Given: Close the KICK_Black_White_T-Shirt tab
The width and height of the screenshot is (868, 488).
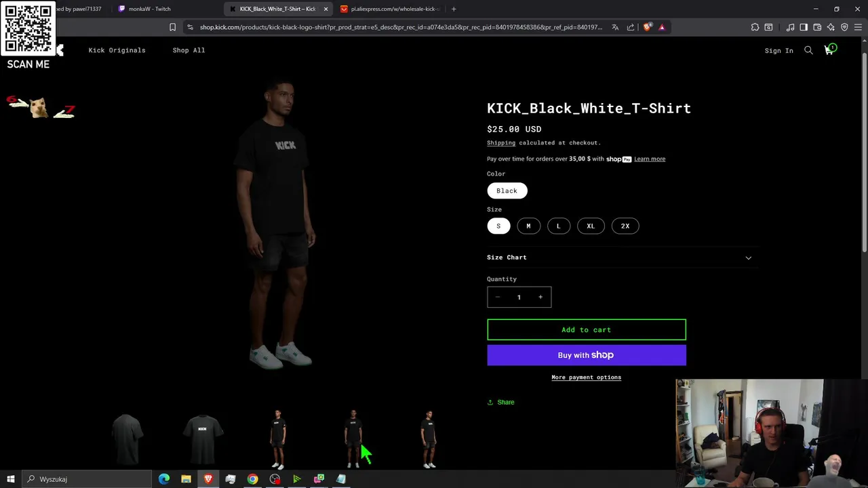Looking at the screenshot, I should coord(325,9).
